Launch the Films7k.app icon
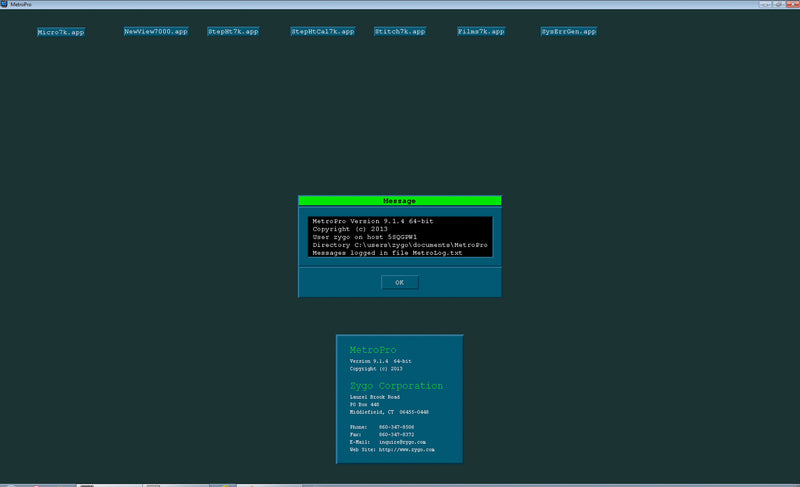The height and width of the screenshot is (487, 800). pos(481,32)
